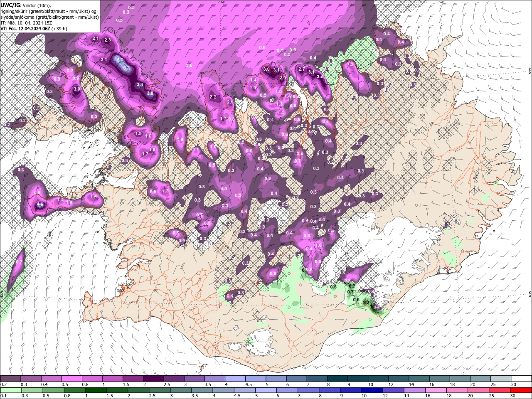Click the 3.8 snowfall value on the map
The width and height of the screenshot is (532, 399).
(150, 94)
